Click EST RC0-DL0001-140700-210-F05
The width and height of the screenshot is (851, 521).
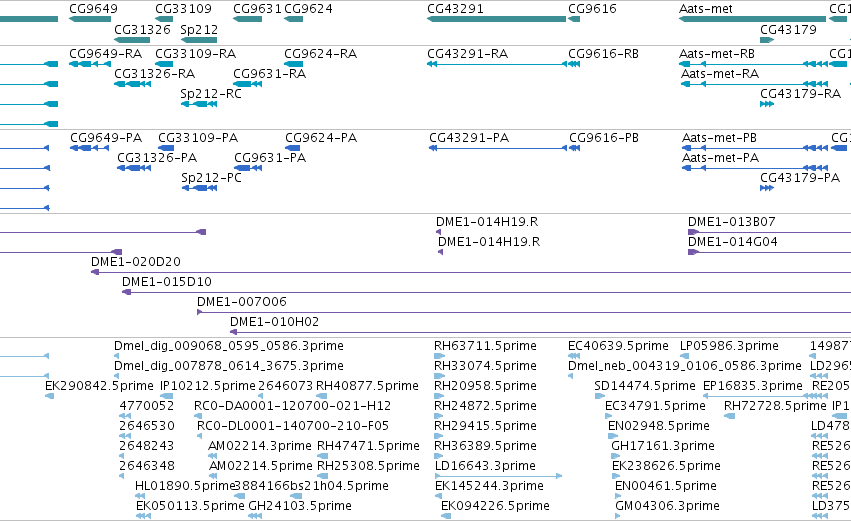pos(293,426)
